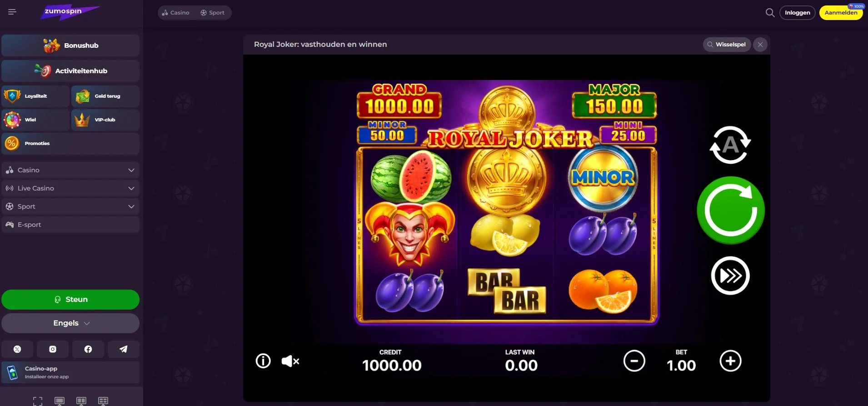The image size is (868, 406).
Task: Enable autoplay with the A icon
Action: pyautogui.click(x=730, y=145)
